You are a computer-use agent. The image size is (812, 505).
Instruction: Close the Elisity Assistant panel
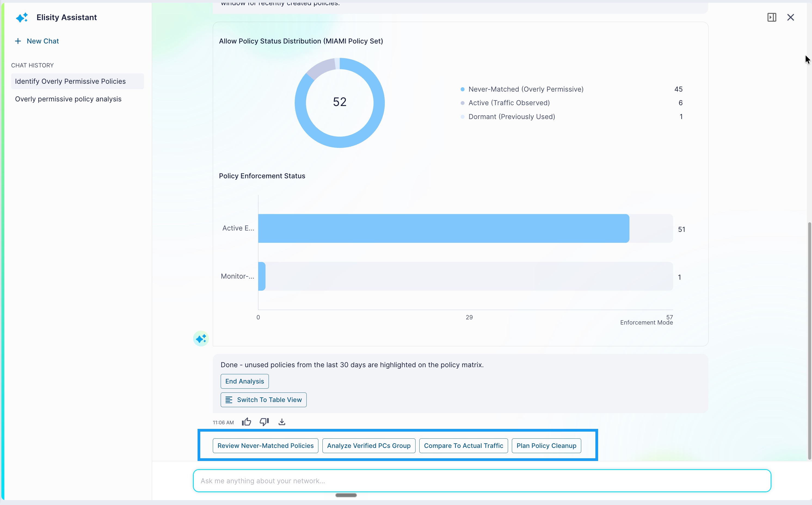click(x=790, y=17)
